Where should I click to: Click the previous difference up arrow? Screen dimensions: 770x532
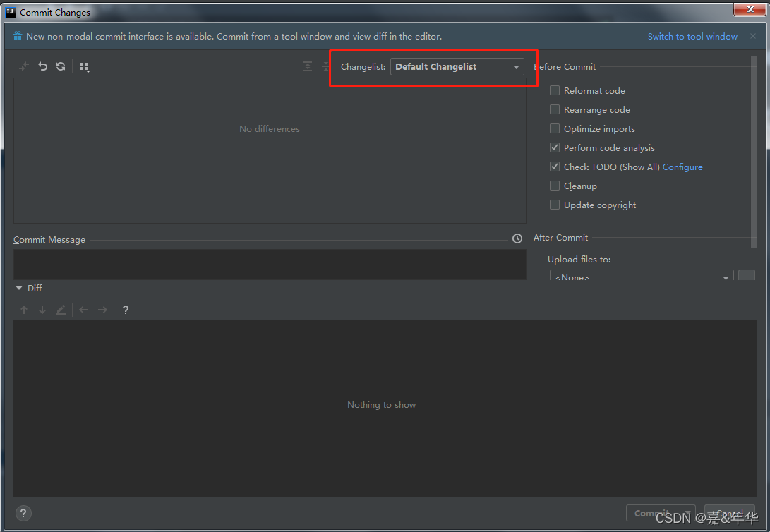click(x=24, y=310)
